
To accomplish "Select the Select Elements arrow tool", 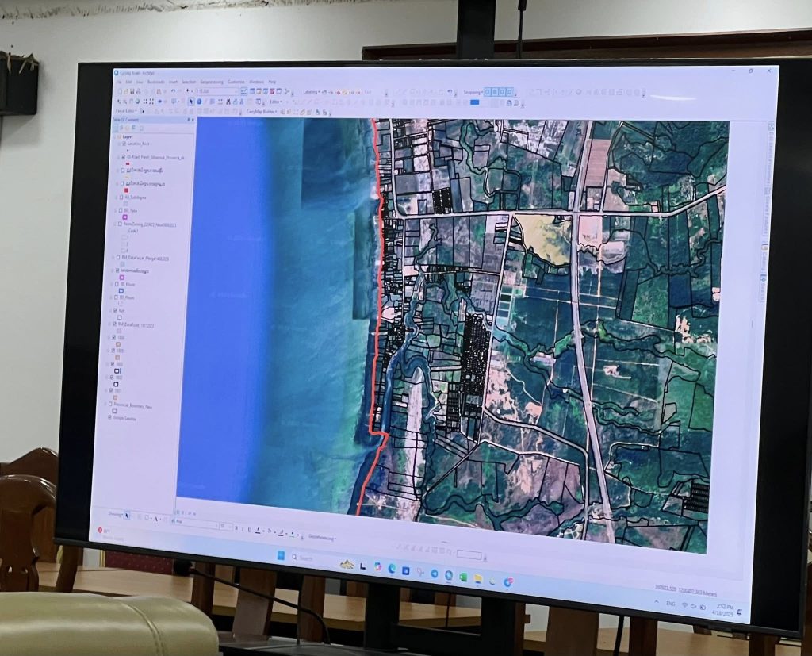I will click(x=191, y=102).
